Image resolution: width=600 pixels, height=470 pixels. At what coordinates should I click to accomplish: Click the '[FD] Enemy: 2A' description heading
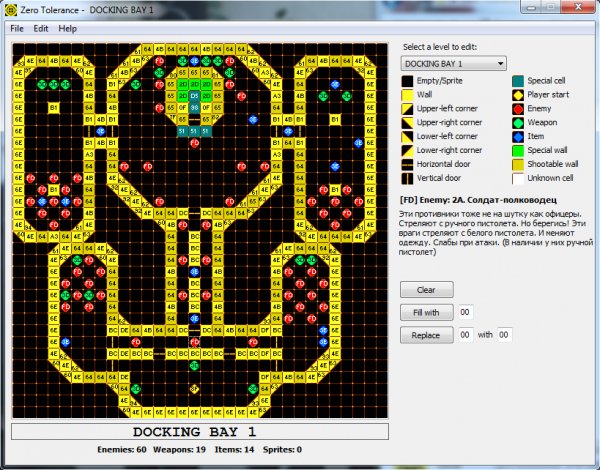[478, 200]
